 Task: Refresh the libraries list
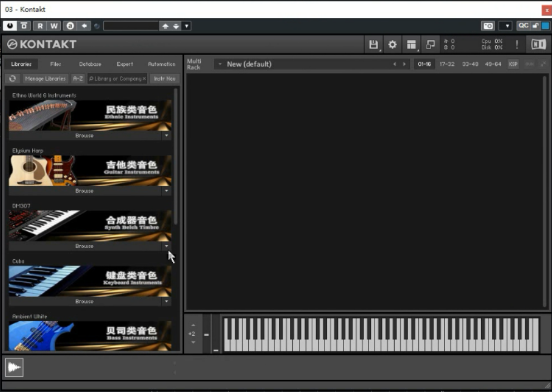13,79
